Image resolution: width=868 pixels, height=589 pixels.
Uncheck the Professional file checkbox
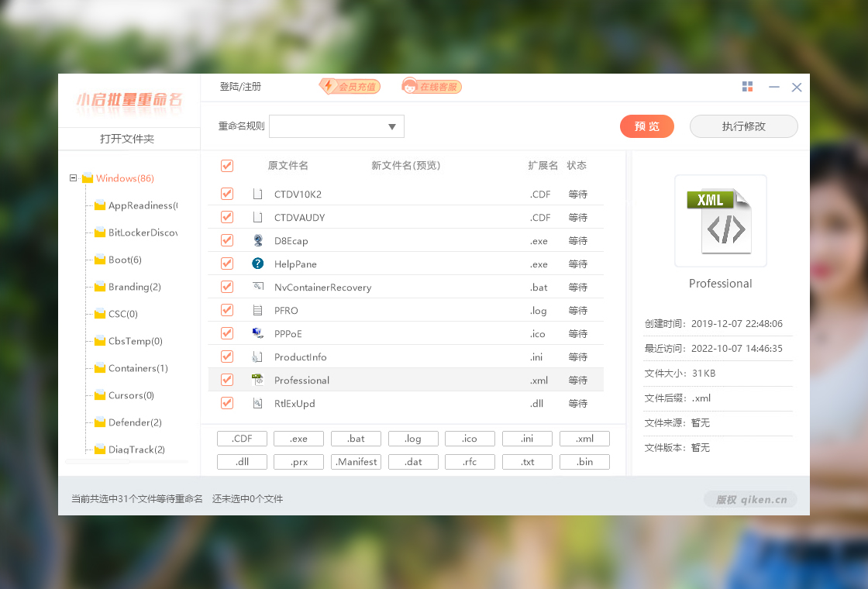pyautogui.click(x=227, y=380)
